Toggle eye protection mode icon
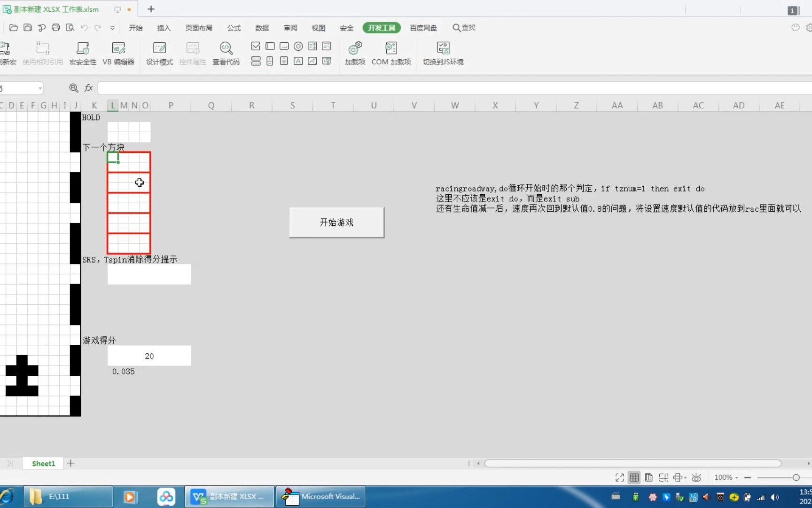812x508 pixels. 696,477
